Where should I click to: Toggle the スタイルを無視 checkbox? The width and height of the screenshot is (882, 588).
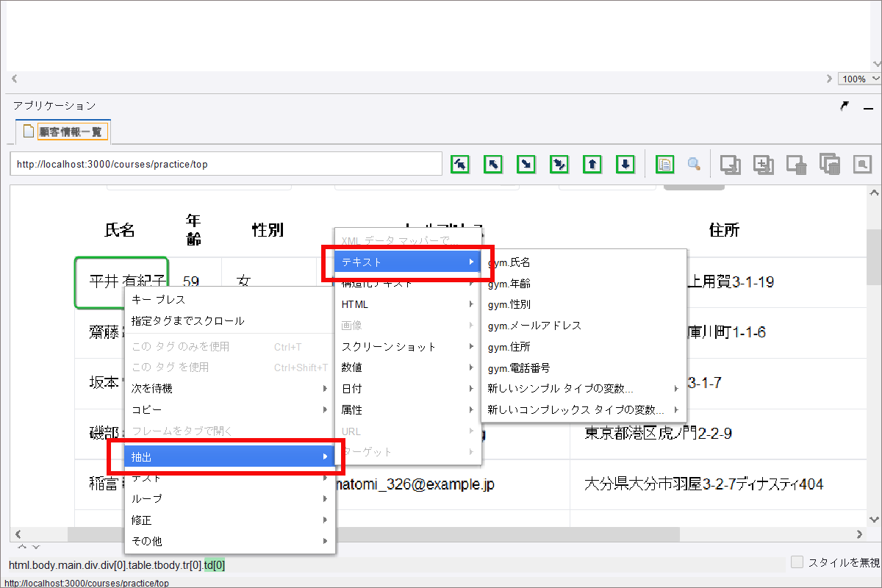tap(797, 562)
